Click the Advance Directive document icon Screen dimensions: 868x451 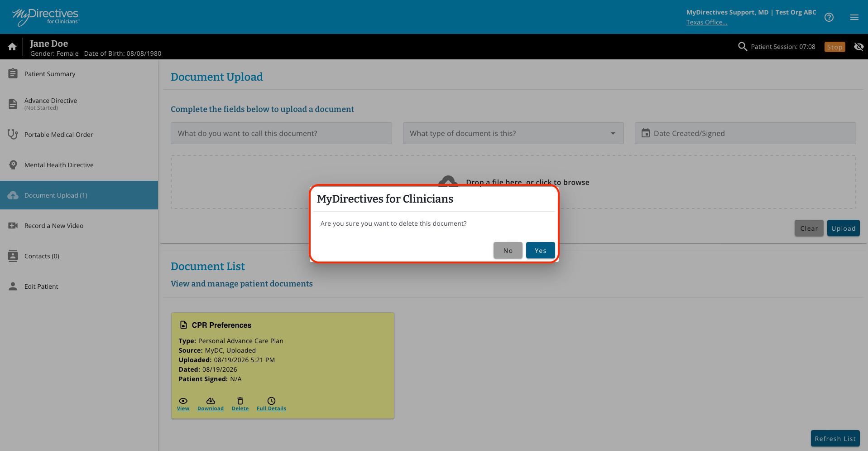pyautogui.click(x=13, y=104)
